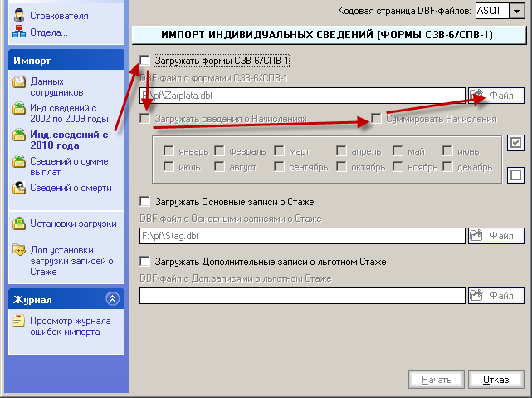Check the сентябрь month box
This screenshot has height=398, width=532.
[x=279, y=166]
